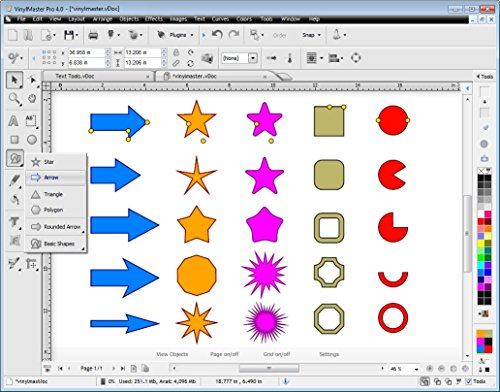Open the zoom percentage dropdown
The height and width of the screenshot is (392, 500).
click(416, 369)
